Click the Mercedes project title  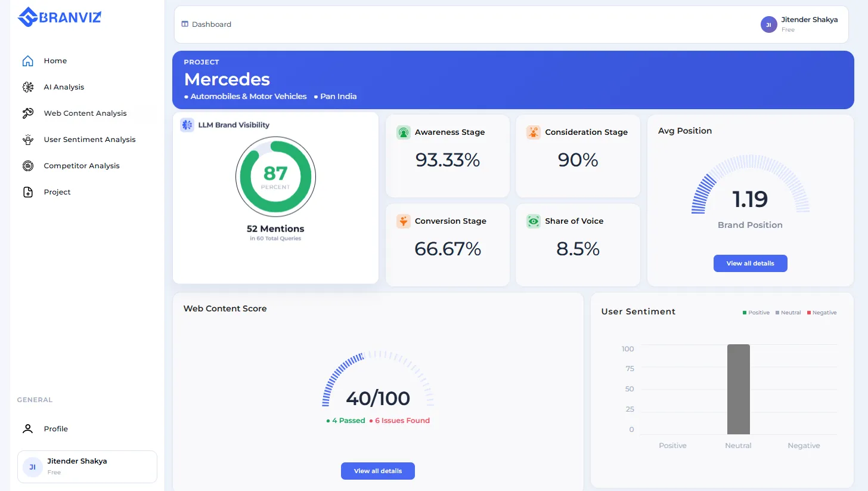[227, 79]
